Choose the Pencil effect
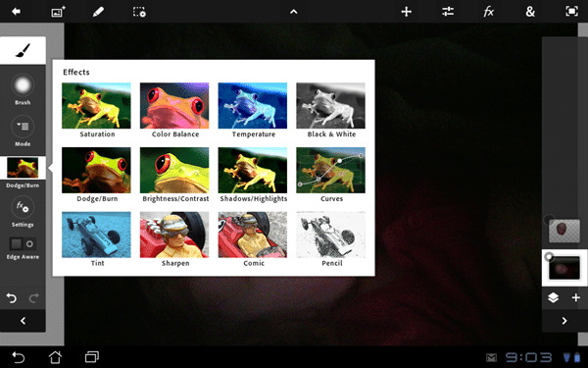588x368 pixels. (331, 239)
